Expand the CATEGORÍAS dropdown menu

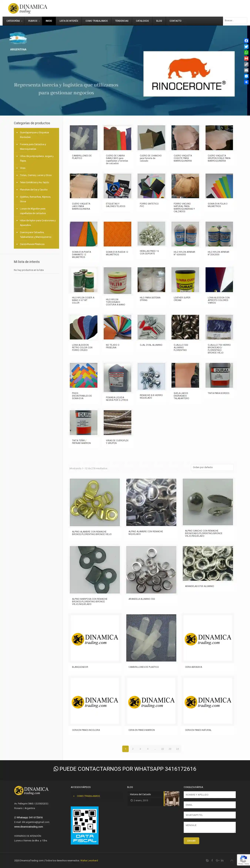point(14,21)
